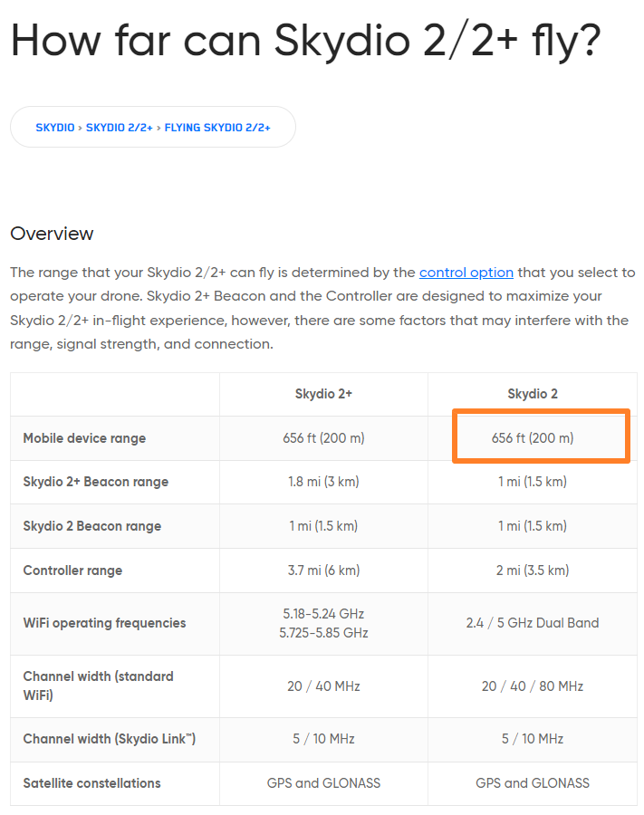Click Skydio 2 value in Skydio 2+ Beacon range row

[533, 482]
